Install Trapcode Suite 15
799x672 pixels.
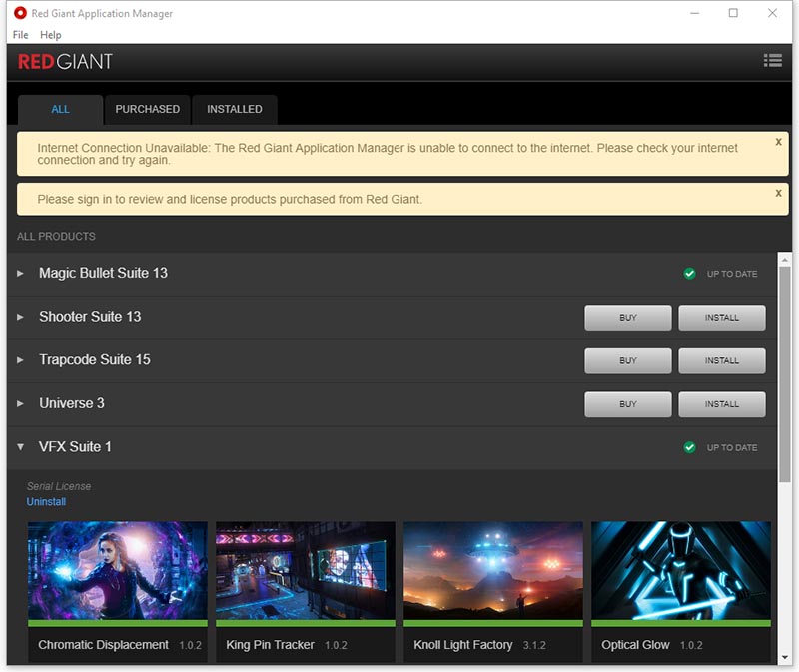[721, 360]
